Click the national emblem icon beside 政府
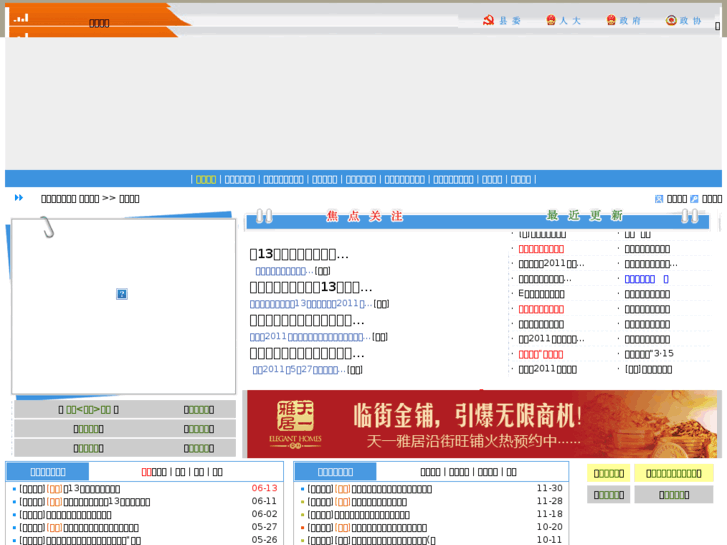This screenshot has width=727, height=545. pos(611,20)
